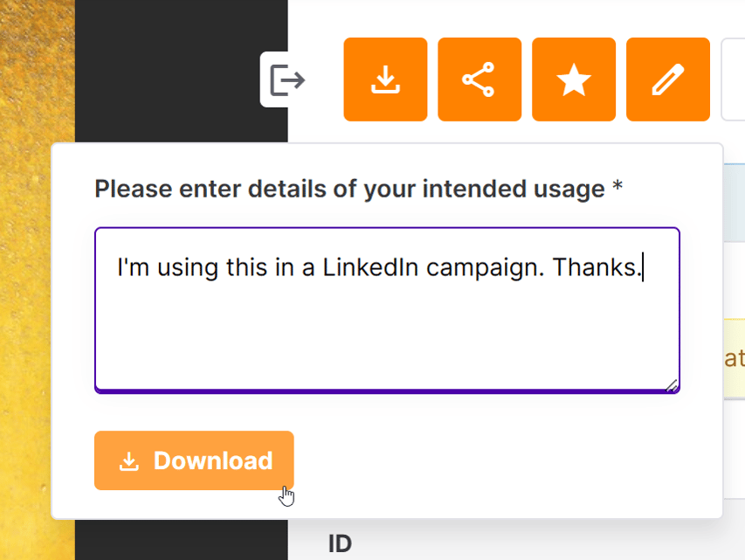Open the share options icon button
745x560 pixels.
coord(479,80)
